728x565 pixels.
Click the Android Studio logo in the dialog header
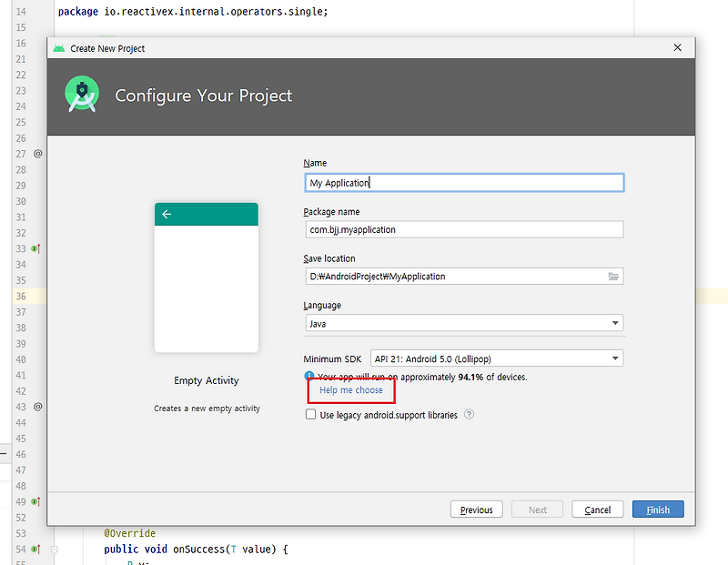point(81,94)
